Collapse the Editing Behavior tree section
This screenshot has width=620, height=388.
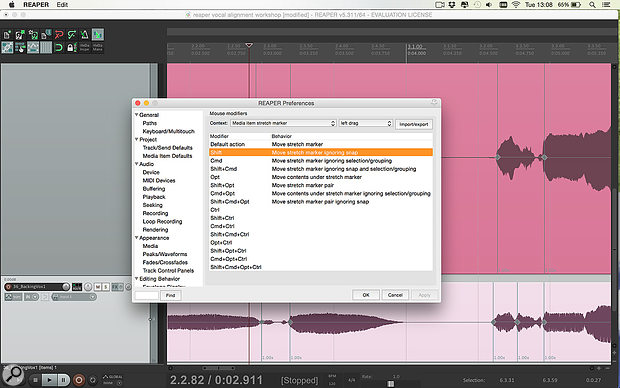(136, 278)
